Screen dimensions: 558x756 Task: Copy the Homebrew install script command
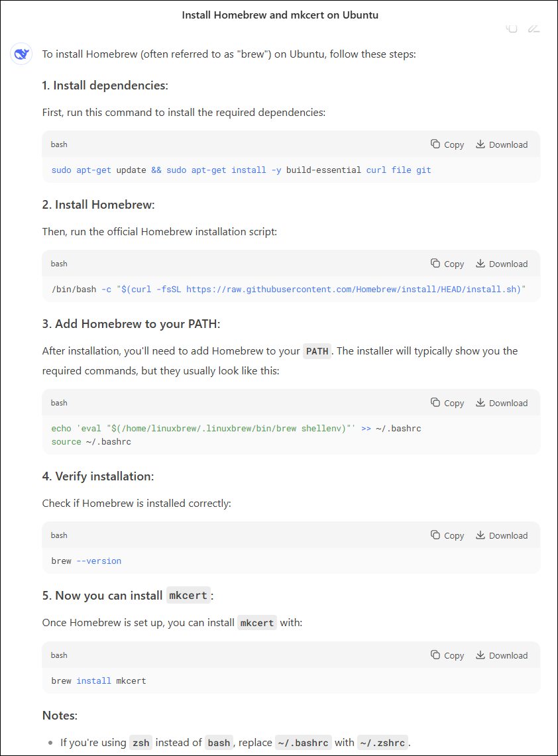447,264
